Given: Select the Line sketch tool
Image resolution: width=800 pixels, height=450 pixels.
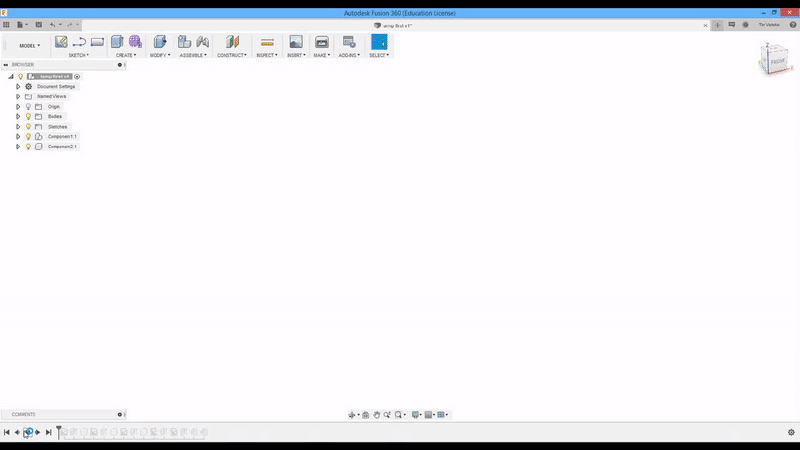Looking at the screenshot, I should [79, 42].
